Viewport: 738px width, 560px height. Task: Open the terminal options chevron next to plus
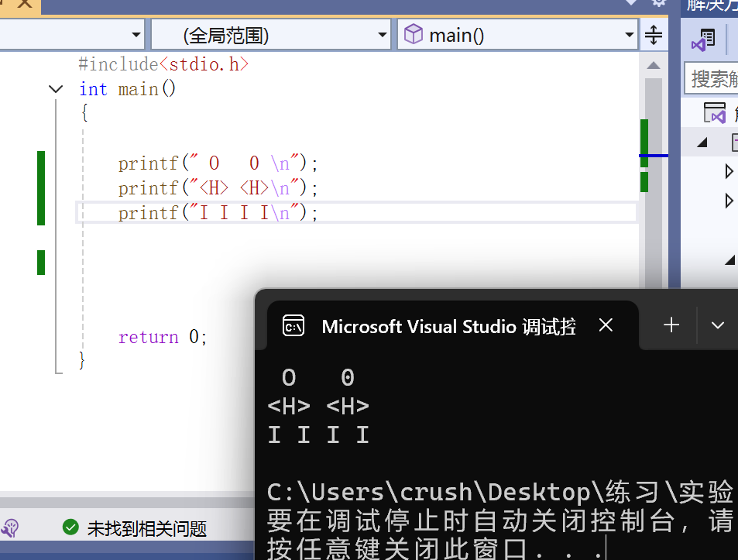point(716,325)
